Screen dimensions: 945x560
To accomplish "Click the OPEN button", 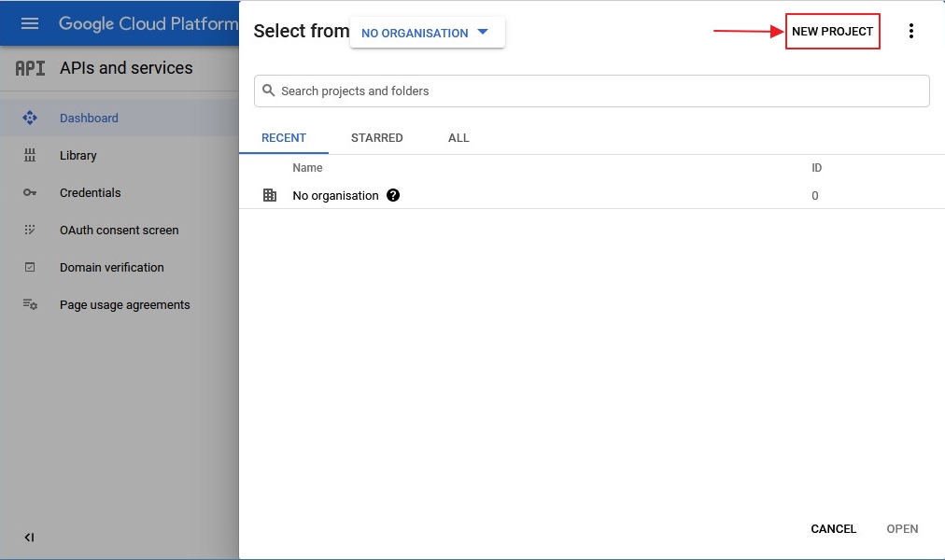I will (x=902, y=529).
